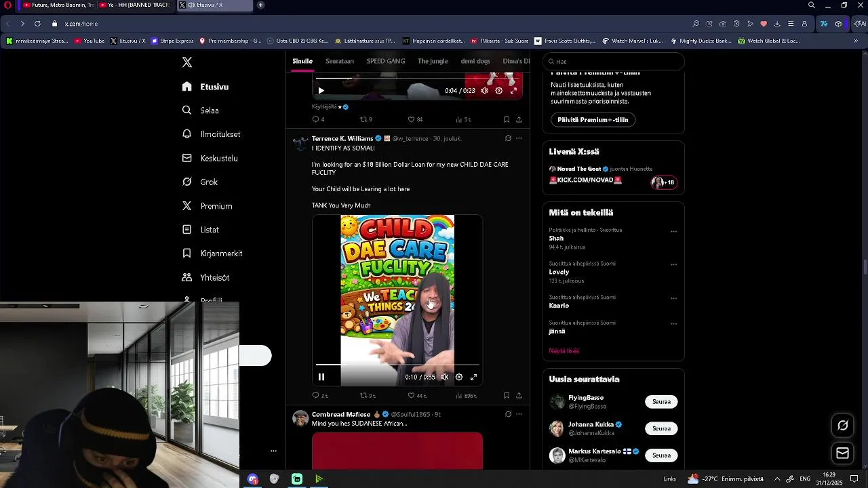Open Keskustelu messages in sidebar
The image size is (868, 488).
click(x=210, y=158)
